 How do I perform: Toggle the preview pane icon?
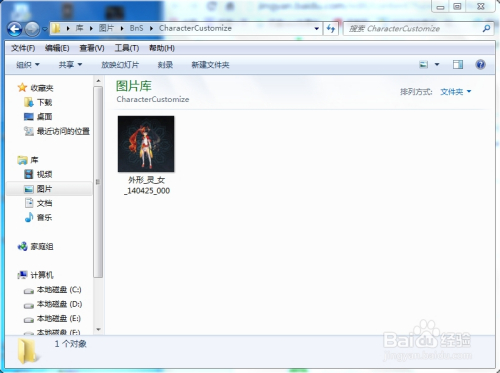click(458, 65)
